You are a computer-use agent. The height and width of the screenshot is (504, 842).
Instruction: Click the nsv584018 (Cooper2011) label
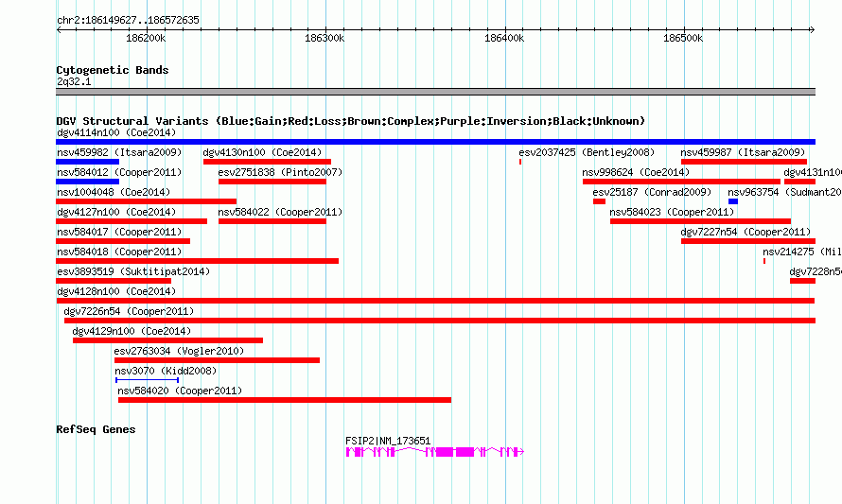[x=119, y=252]
